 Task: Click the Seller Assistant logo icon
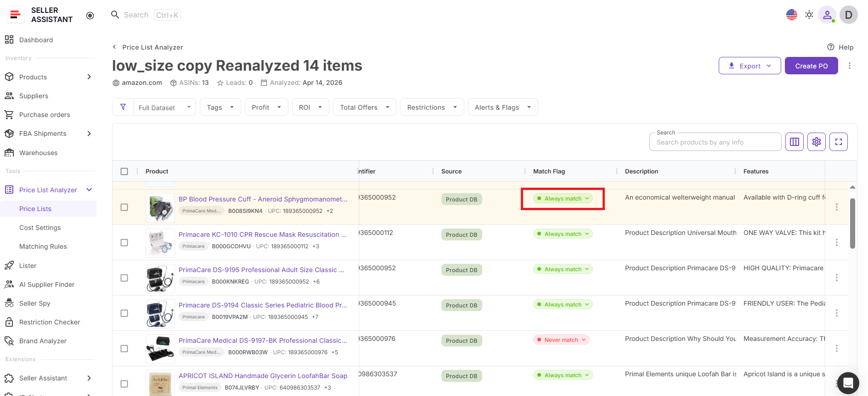point(16,15)
